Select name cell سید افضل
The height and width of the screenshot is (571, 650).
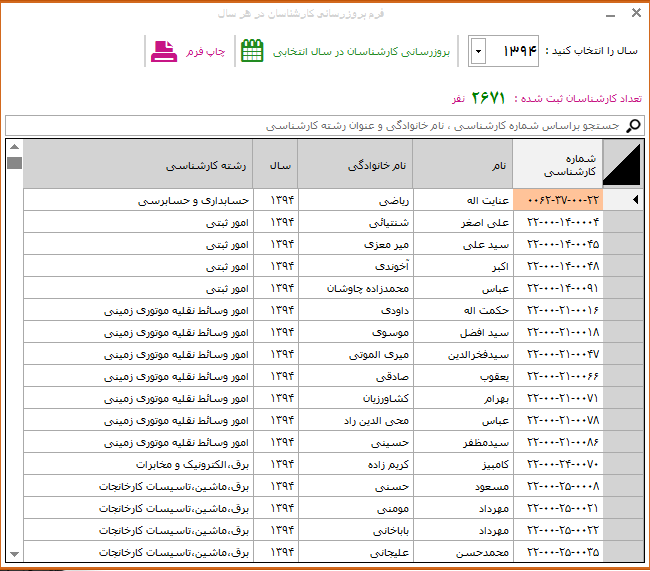click(x=463, y=332)
